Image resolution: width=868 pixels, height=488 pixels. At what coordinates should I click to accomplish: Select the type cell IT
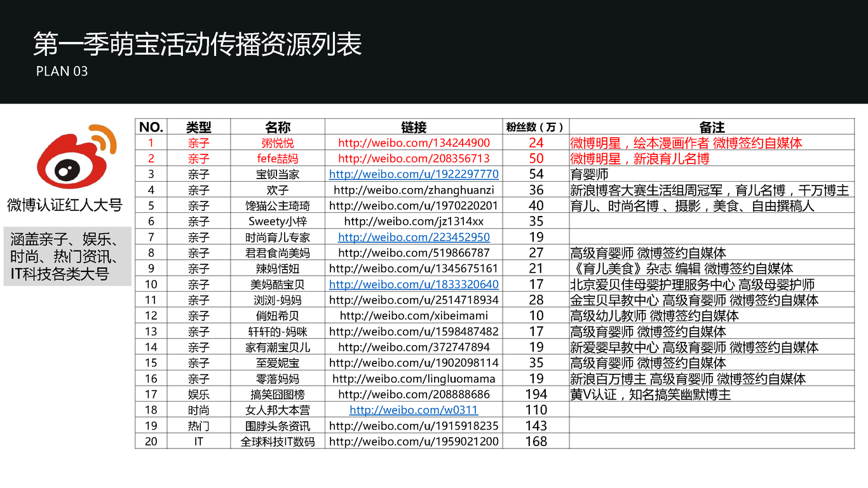198,441
